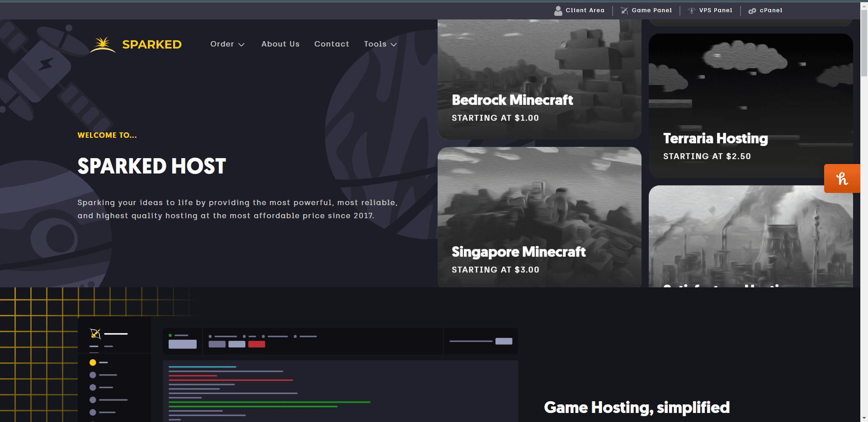Go to the cPanel link
This screenshot has width=868, height=422.
[771, 10]
